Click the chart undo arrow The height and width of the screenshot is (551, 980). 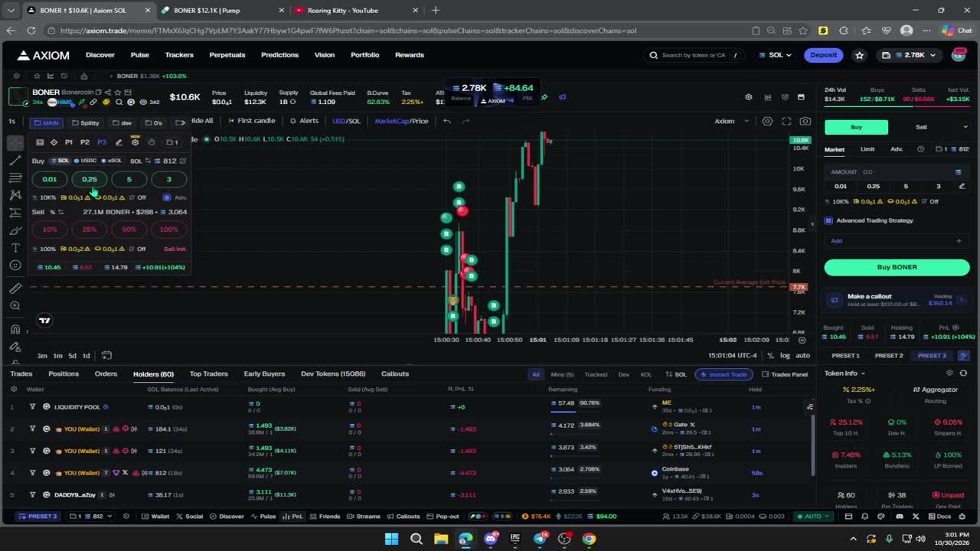(x=447, y=121)
